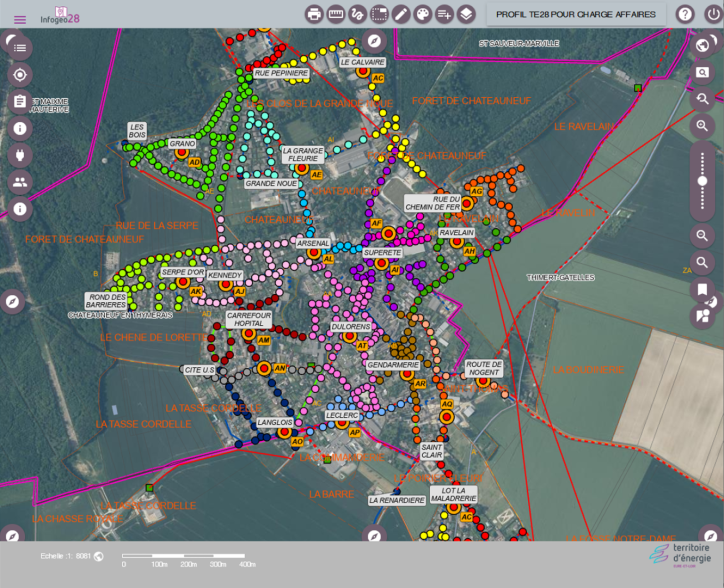Open the electrical plug network panel
Image resolution: width=724 pixels, height=588 pixels.
tap(20, 155)
